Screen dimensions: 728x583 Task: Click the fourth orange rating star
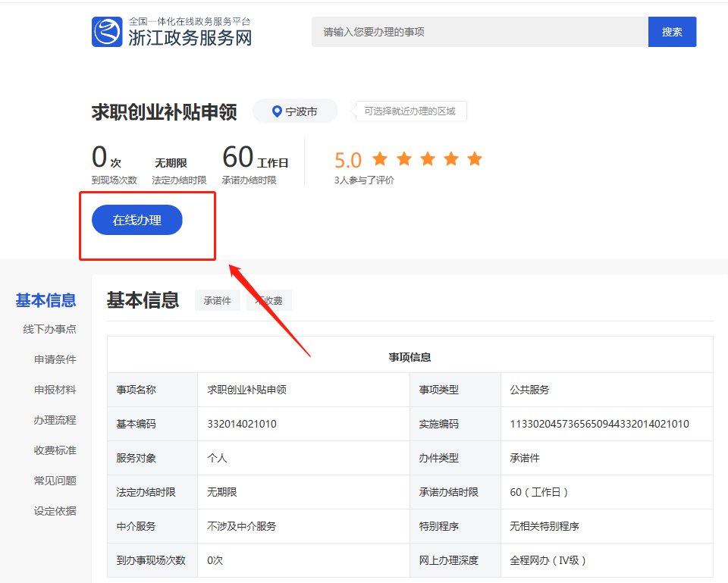451,158
